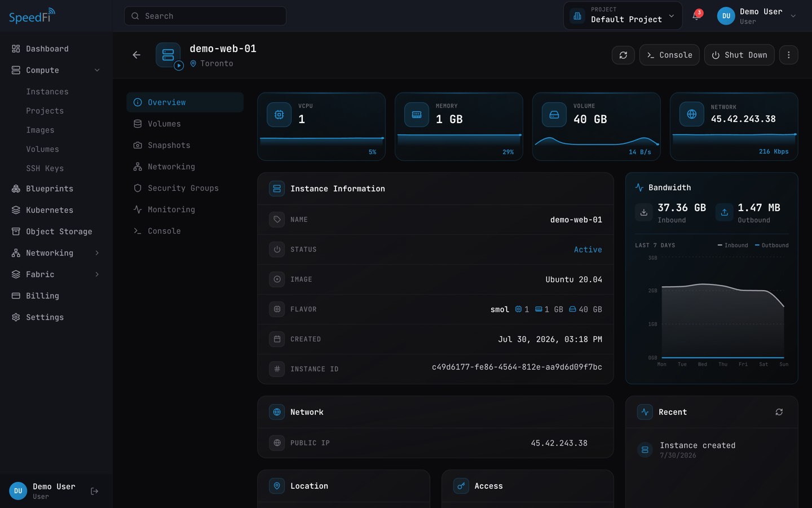Open Blueprints in the sidebar
812x508 pixels.
(56, 189)
